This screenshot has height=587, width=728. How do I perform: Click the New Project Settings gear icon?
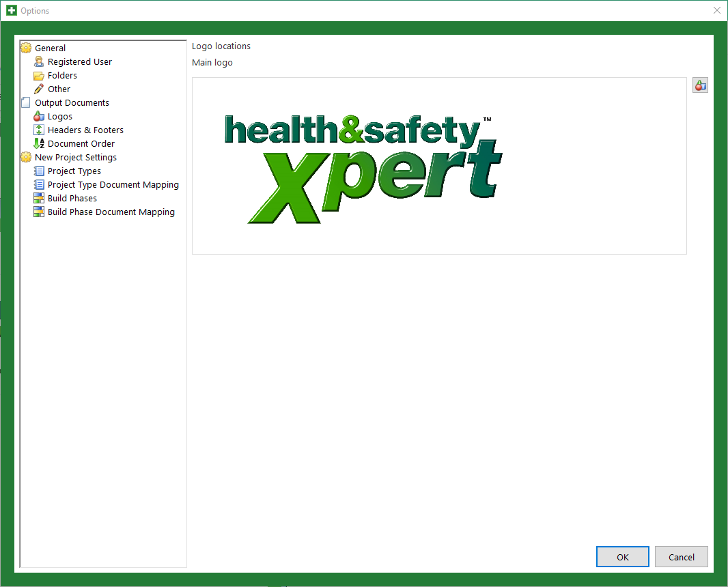(26, 157)
